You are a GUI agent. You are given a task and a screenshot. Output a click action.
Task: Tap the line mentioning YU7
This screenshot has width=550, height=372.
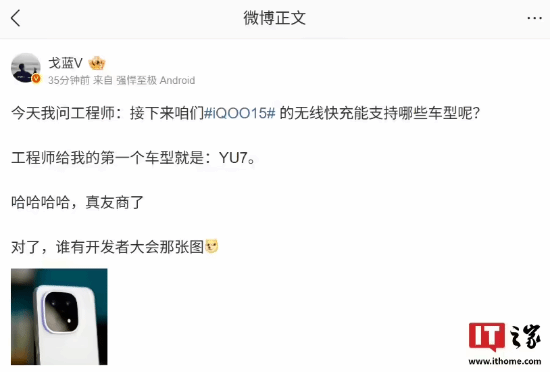point(134,158)
